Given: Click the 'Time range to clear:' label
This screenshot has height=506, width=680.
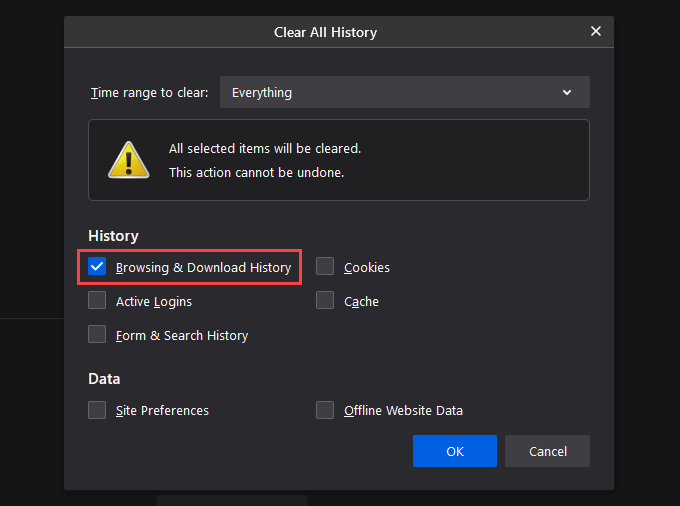Looking at the screenshot, I should pyautogui.click(x=149, y=92).
